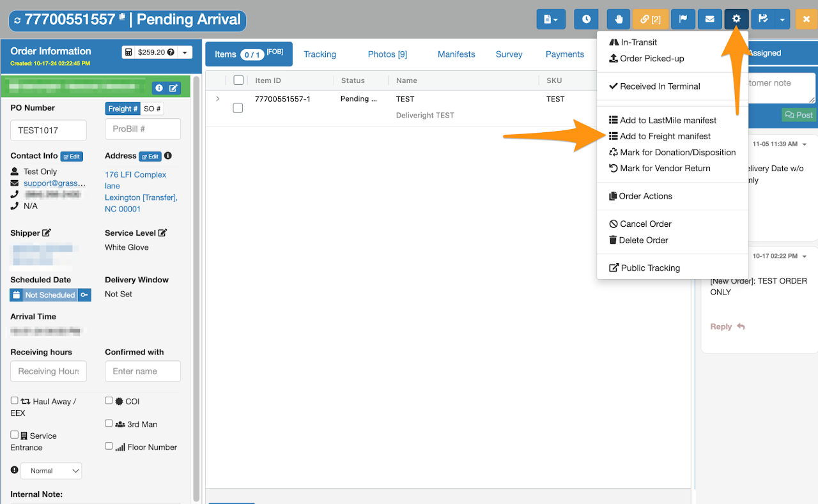Check the Service Entrance checkbox

[15, 434]
